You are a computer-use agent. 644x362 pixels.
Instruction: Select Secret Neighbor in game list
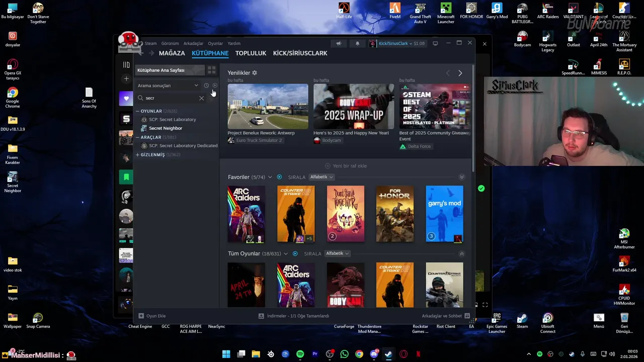166,128
